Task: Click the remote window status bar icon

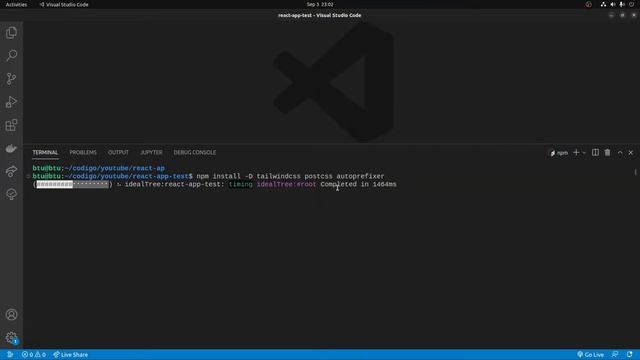Action: (x=10, y=355)
